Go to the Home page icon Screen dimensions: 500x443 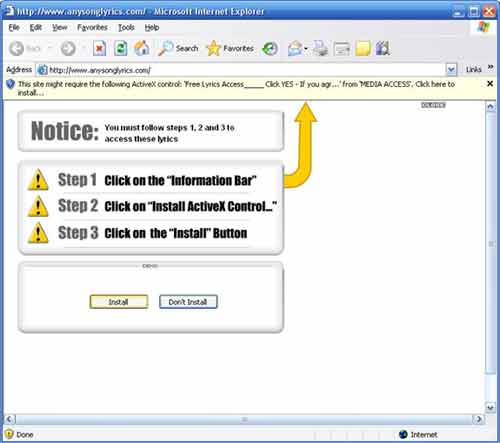click(142, 48)
